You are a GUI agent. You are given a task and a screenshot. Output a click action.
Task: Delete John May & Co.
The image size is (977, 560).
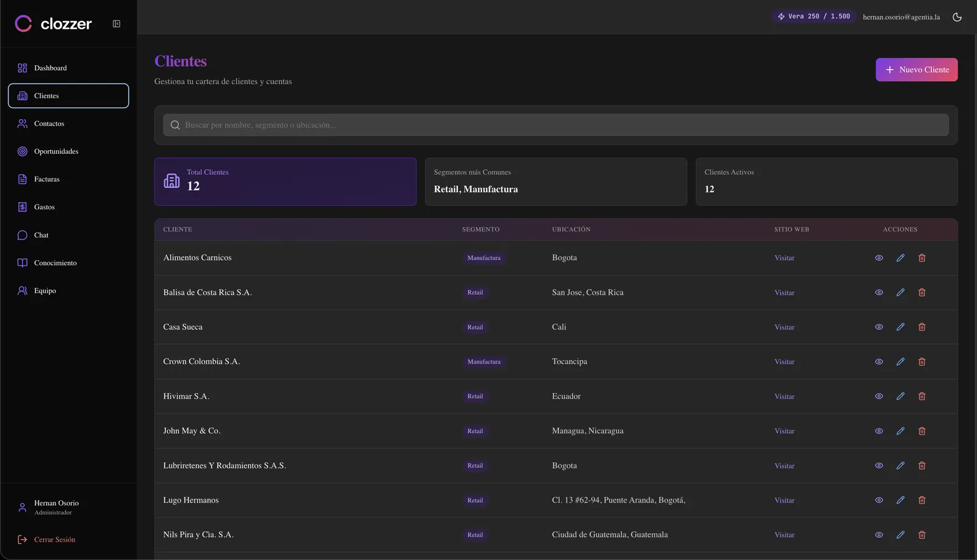coord(922,431)
